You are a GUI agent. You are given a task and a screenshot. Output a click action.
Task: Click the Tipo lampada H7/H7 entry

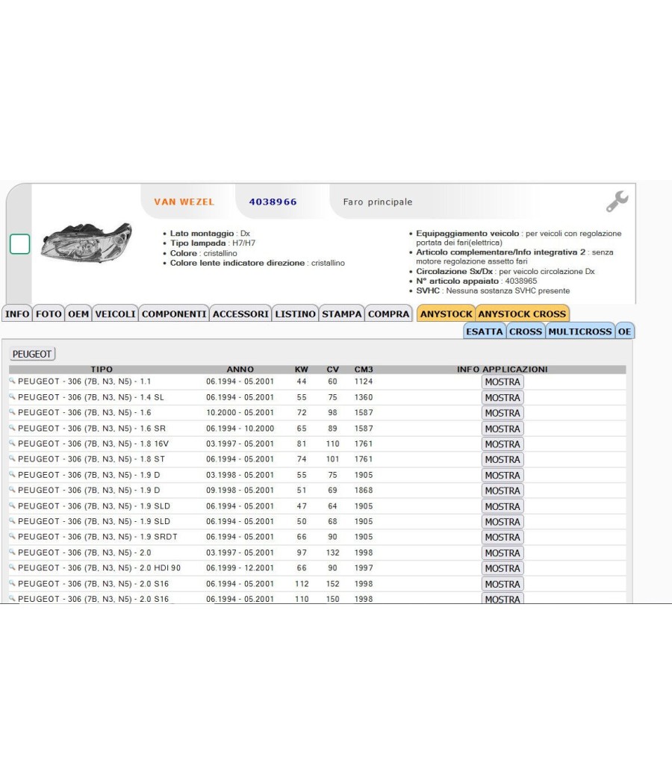point(213,243)
